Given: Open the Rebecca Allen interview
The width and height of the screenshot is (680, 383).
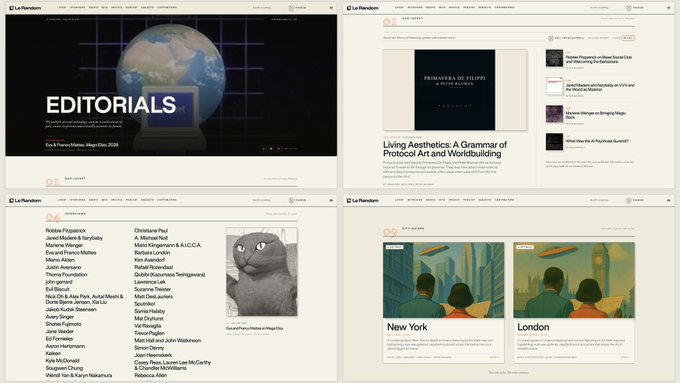Looking at the screenshot, I should (x=150, y=375).
